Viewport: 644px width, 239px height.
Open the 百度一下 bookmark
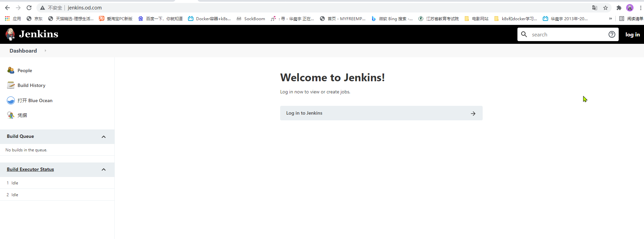(x=160, y=19)
